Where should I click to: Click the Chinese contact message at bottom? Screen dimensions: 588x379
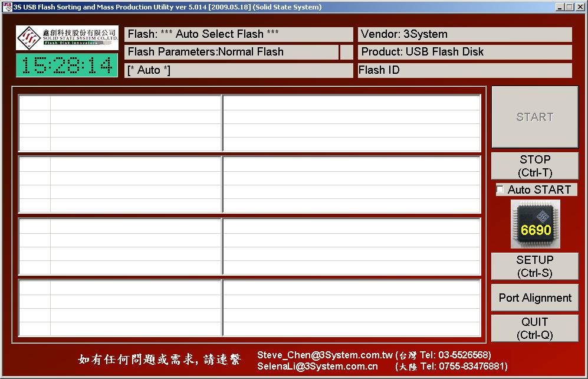[160, 360]
